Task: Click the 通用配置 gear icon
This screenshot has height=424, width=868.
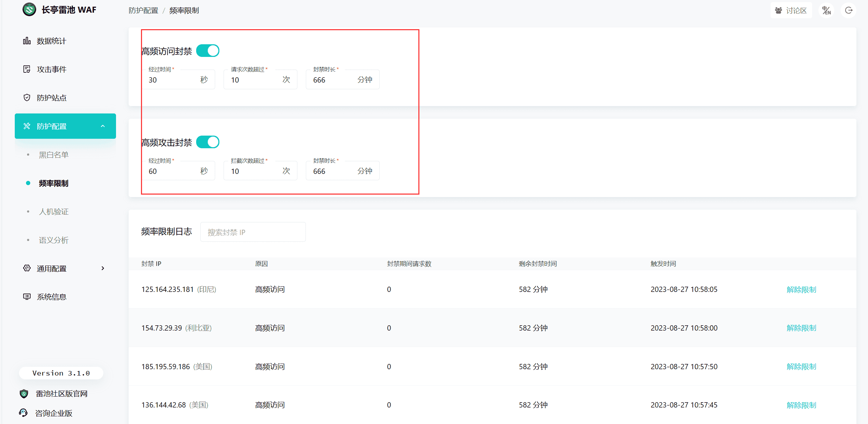Action: pyautogui.click(x=27, y=268)
